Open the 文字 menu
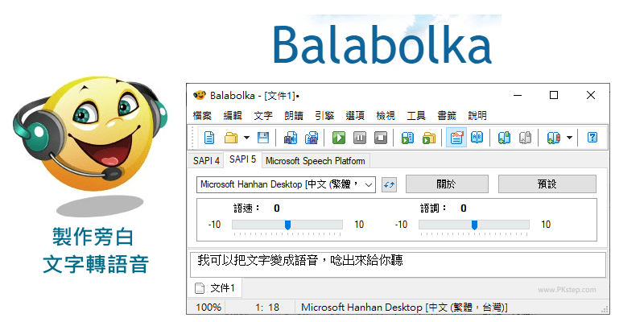The width and height of the screenshot is (644, 322). (x=263, y=116)
